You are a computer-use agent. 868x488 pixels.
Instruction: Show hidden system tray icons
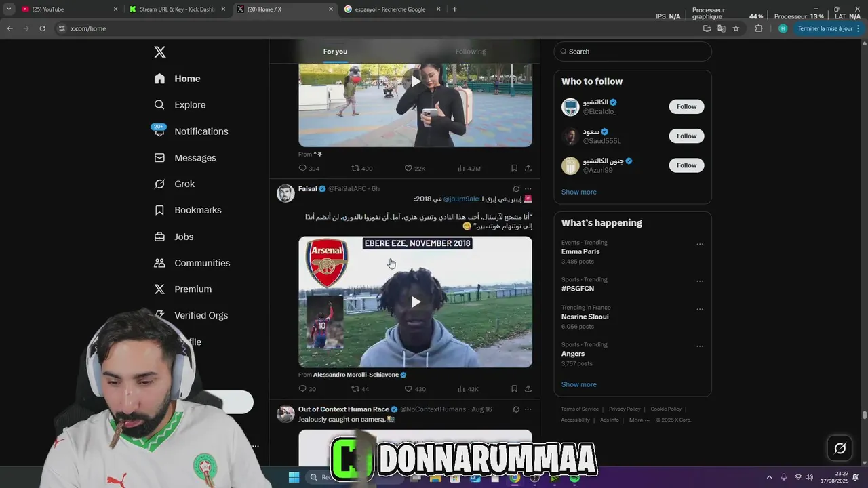769,478
